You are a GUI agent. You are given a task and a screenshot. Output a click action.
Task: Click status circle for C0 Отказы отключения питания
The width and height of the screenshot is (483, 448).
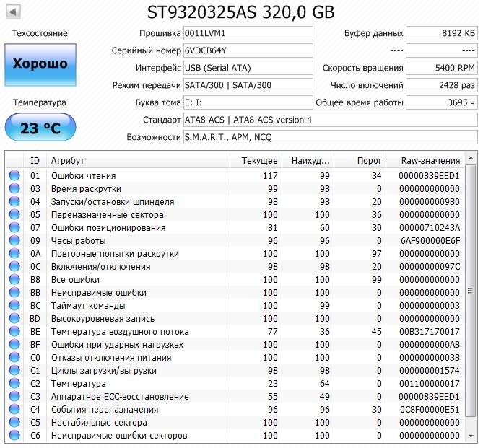[x=14, y=357]
